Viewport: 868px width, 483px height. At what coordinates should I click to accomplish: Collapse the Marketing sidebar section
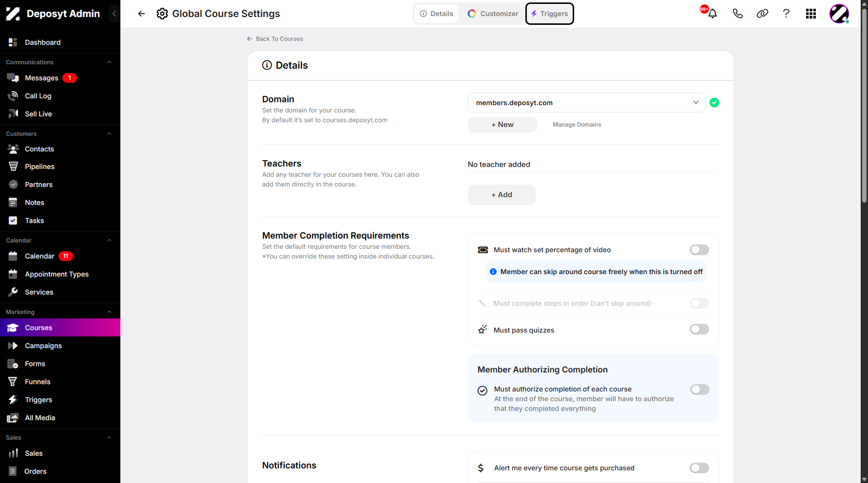tap(109, 312)
